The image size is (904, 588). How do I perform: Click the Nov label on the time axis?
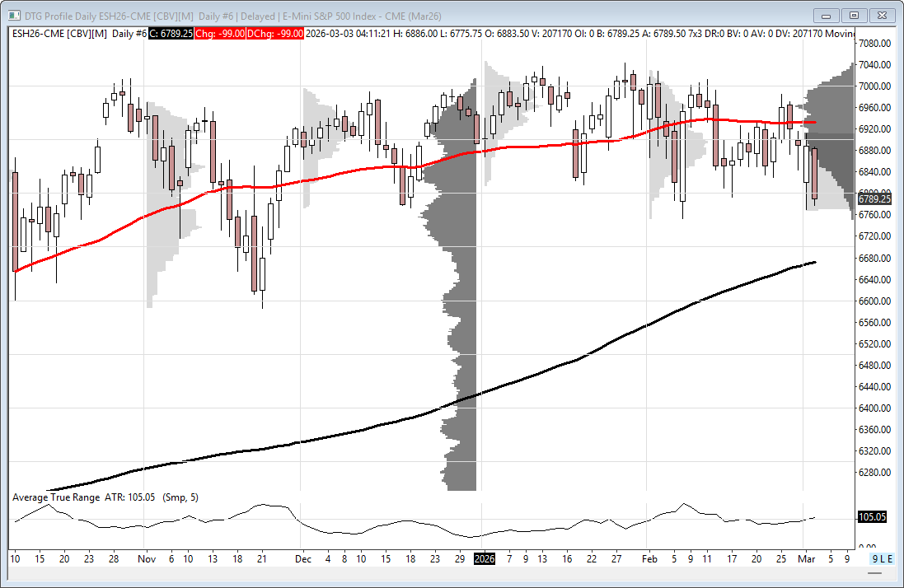pyautogui.click(x=145, y=558)
